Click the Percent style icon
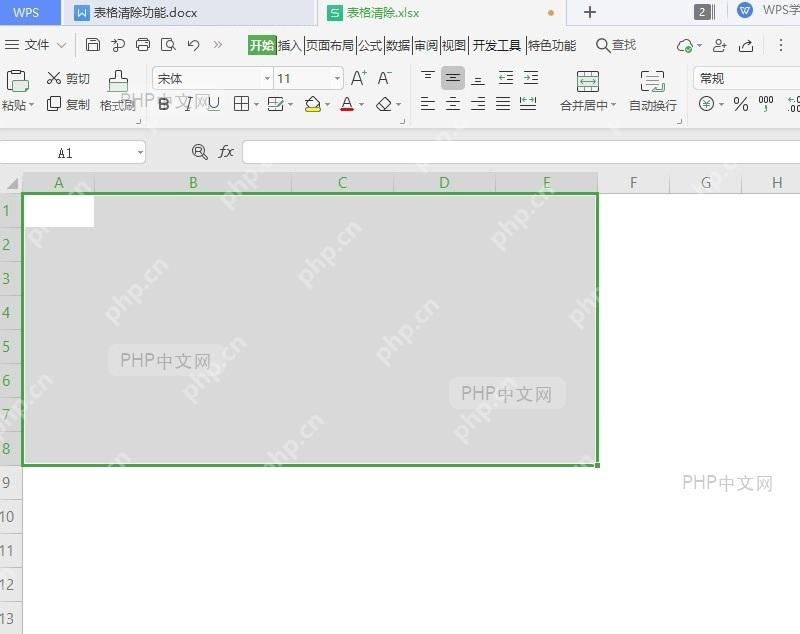The height and width of the screenshot is (634, 800). point(741,105)
